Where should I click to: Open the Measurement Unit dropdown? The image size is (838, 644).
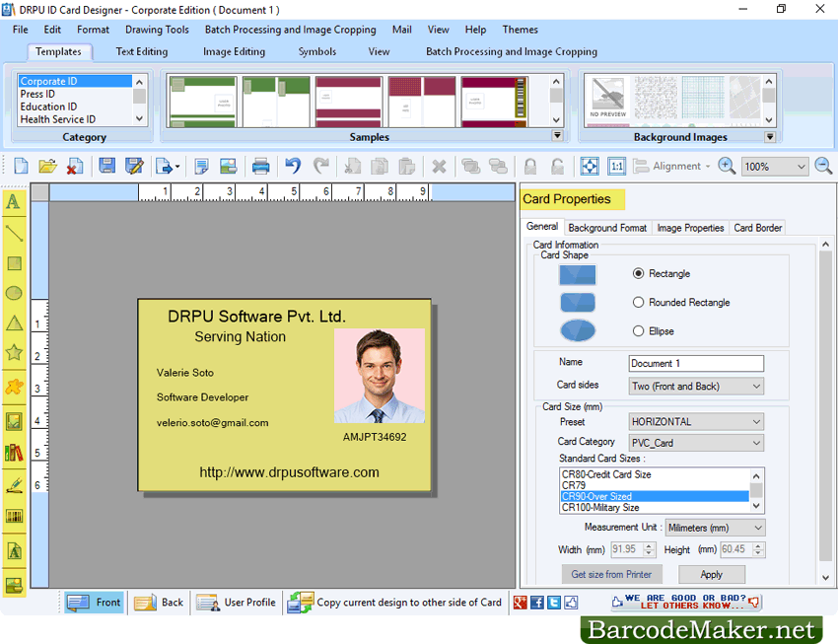pyautogui.click(x=715, y=528)
